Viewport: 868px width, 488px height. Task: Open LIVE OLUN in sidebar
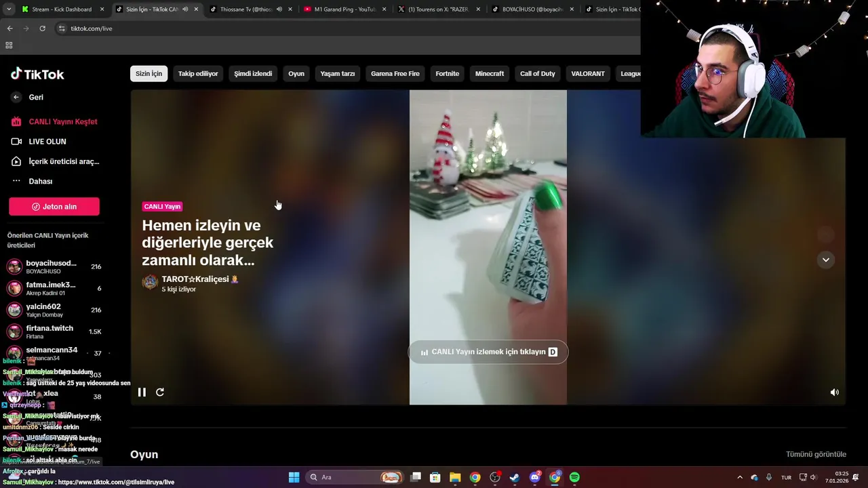pos(39,142)
